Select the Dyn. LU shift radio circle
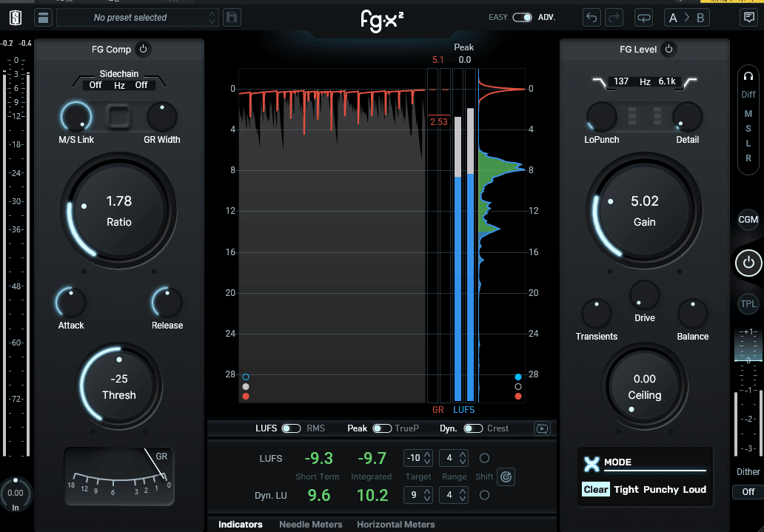This screenshot has width=764, height=532. [484, 496]
